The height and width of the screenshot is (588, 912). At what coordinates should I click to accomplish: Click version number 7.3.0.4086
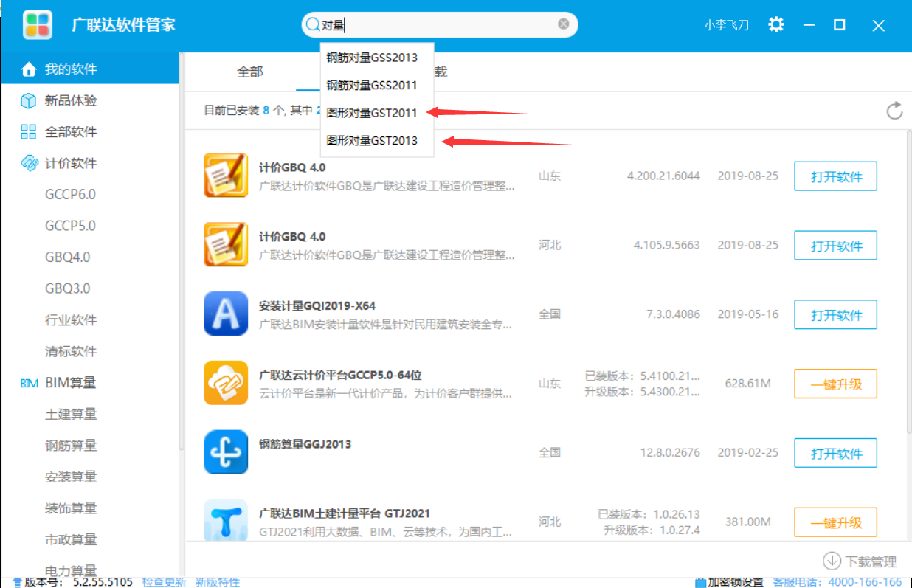tap(673, 314)
